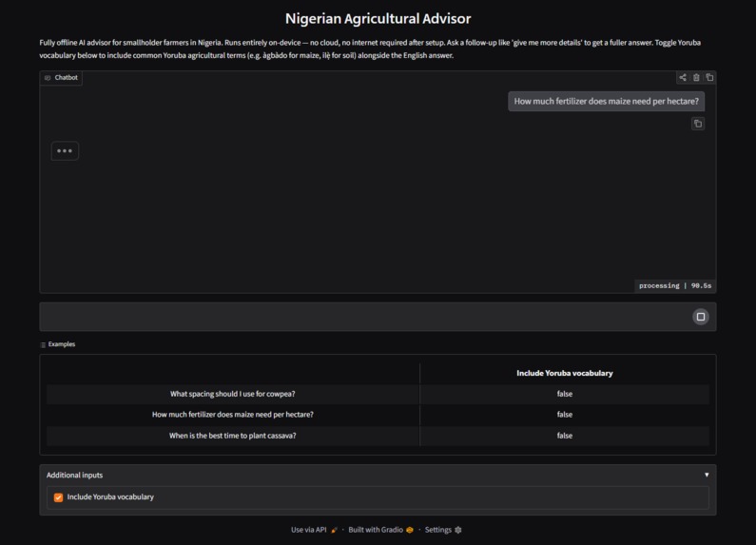Select example 'What spacing should I use for cowpea?'

pos(232,394)
